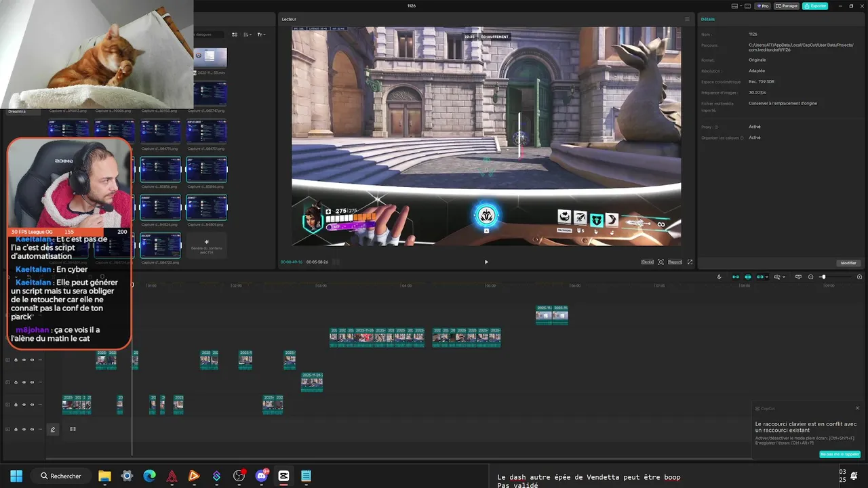Select the media thumbnail ending in 084720.png
868x488 pixels.
click(x=160, y=247)
